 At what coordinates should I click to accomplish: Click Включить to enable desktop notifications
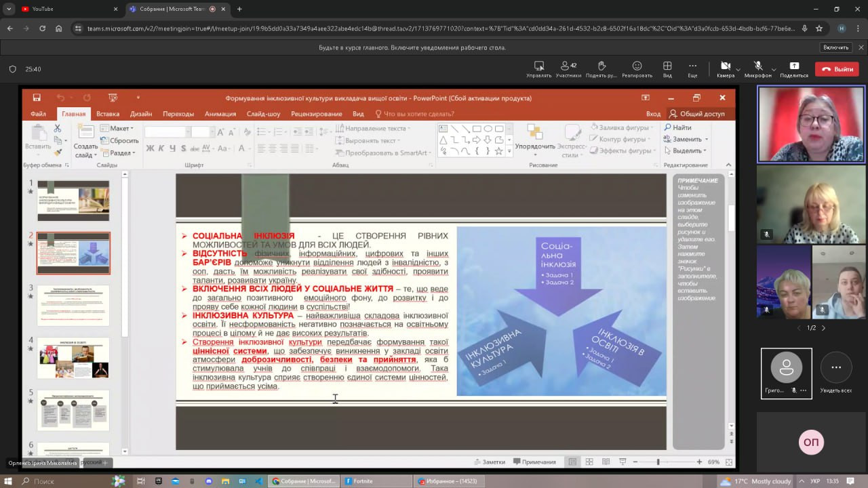835,47
